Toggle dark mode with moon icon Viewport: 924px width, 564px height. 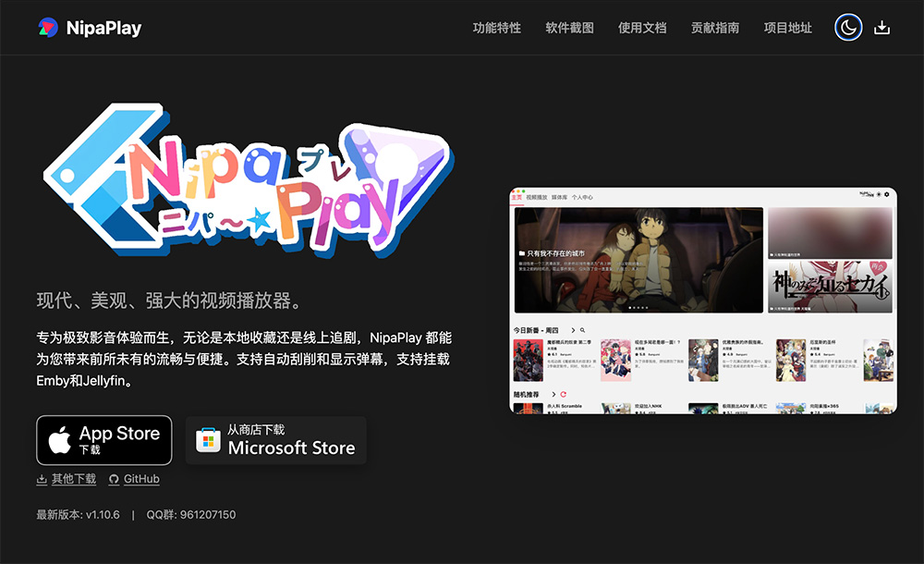(848, 28)
